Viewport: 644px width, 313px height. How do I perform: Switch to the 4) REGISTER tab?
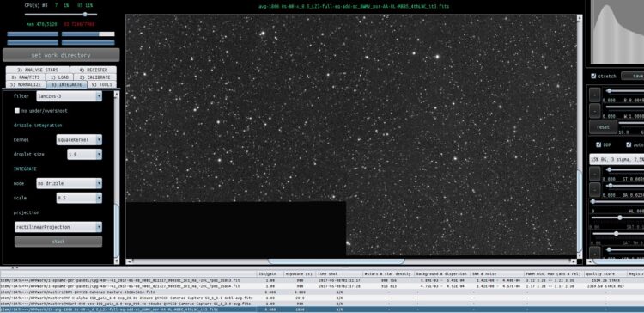pos(94,70)
